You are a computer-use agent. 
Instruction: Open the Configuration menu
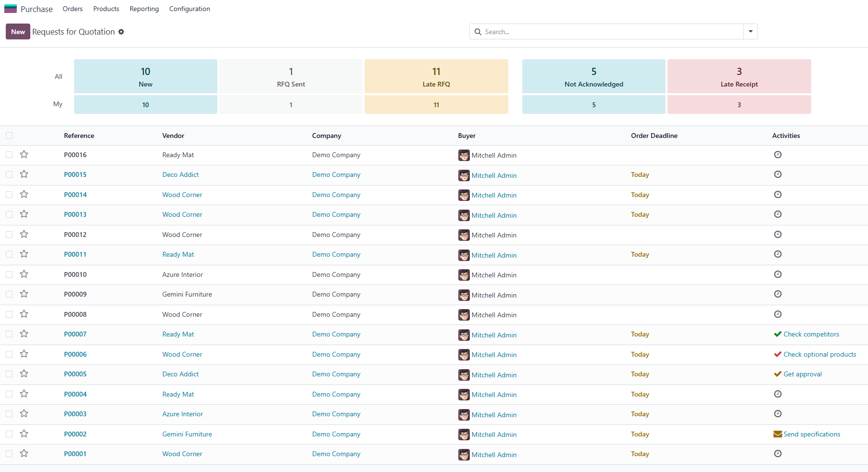pyautogui.click(x=189, y=9)
